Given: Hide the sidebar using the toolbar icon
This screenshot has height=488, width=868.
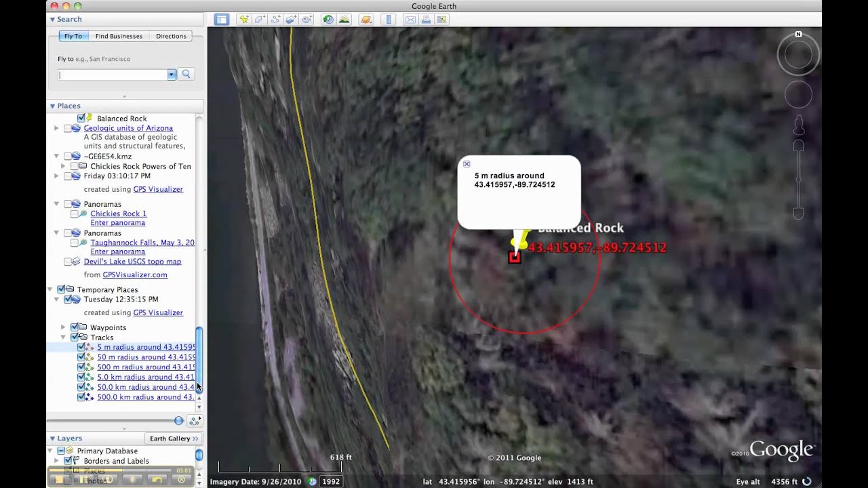Looking at the screenshot, I should pyautogui.click(x=222, y=20).
